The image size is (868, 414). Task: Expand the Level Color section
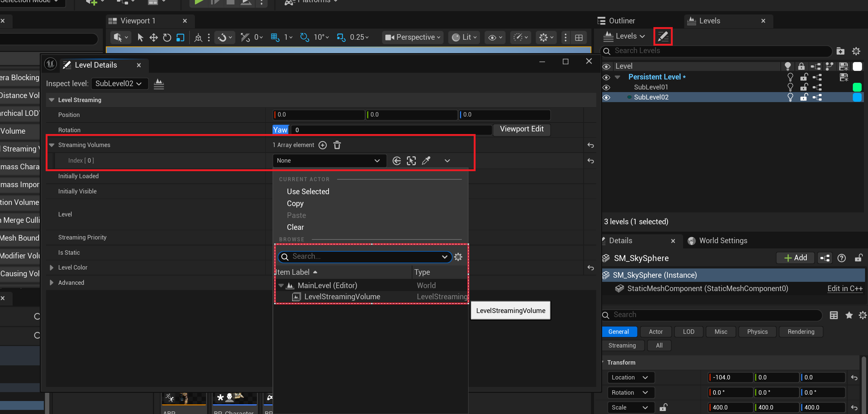[x=52, y=267]
